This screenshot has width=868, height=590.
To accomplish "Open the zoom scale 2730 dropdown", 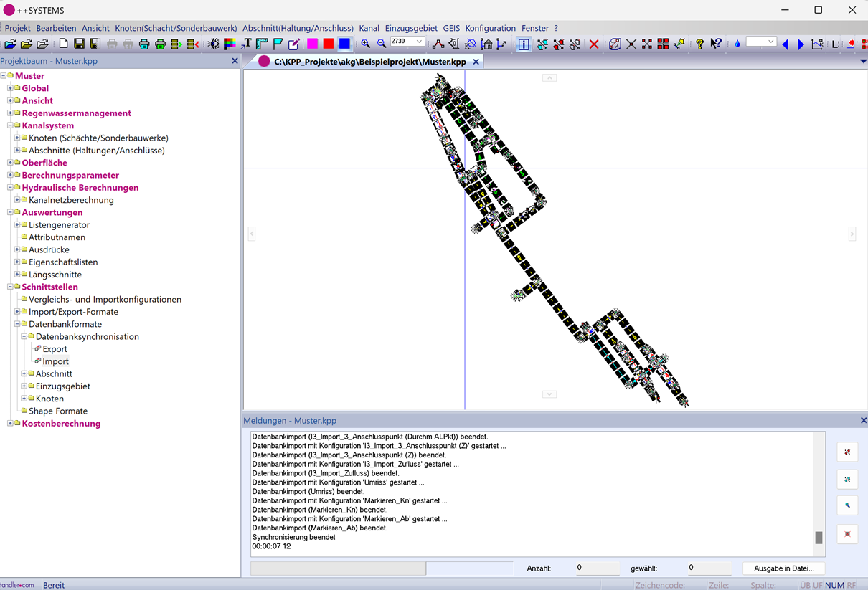I will (420, 42).
